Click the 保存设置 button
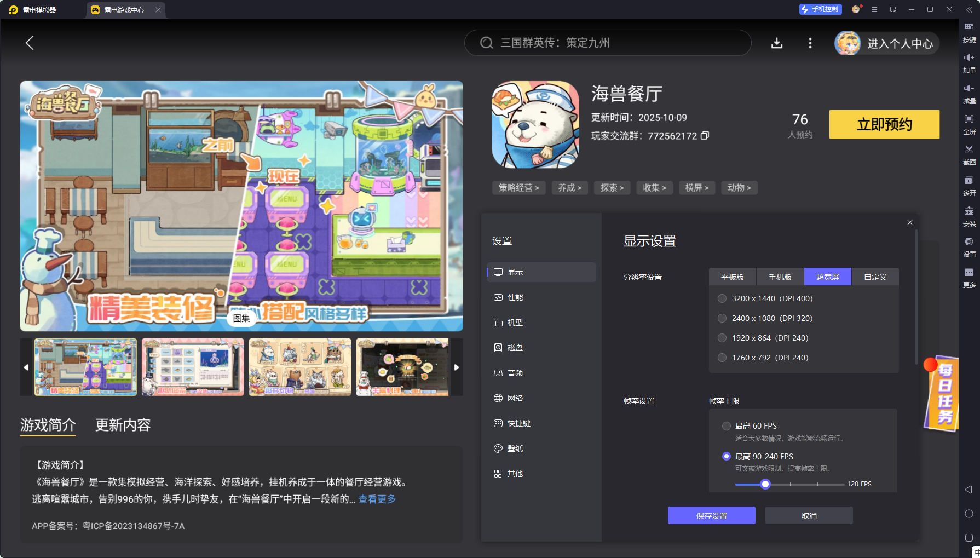The width and height of the screenshot is (980, 558). [712, 515]
